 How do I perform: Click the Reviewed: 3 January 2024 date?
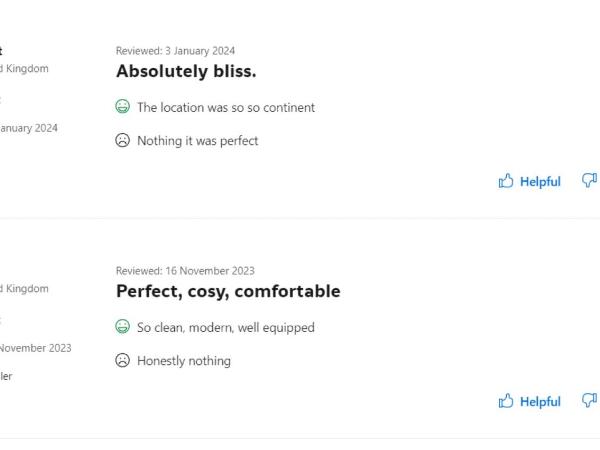coord(176,51)
